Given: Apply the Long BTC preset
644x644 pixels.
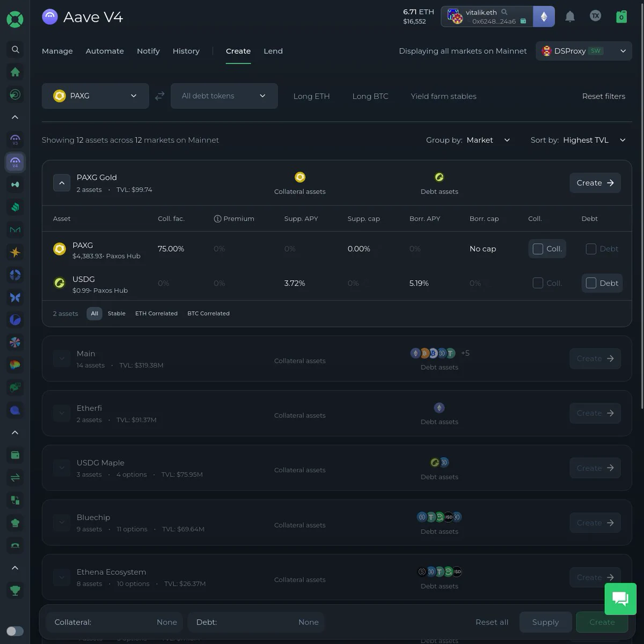Looking at the screenshot, I should point(370,96).
